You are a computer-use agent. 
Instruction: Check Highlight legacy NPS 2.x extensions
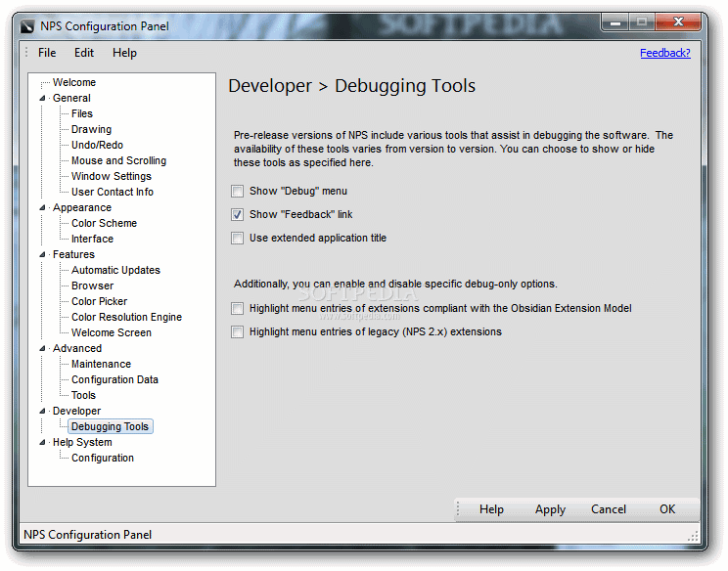[x=237, y=332]
